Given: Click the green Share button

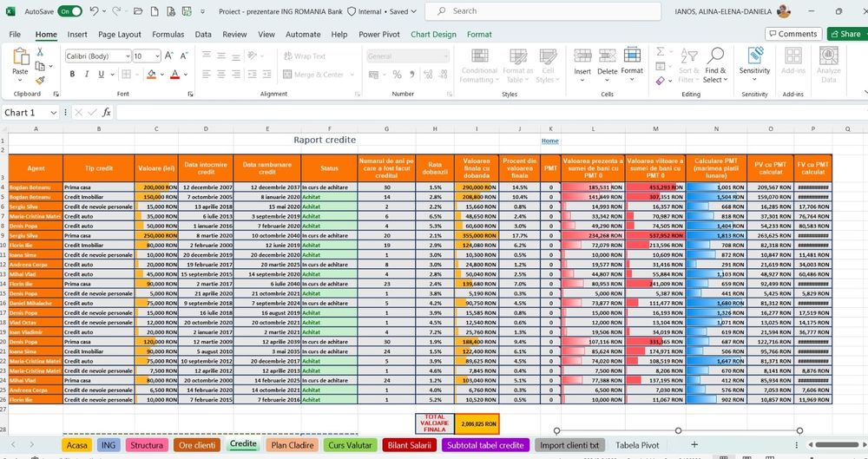Looking at the screenshot, I should [x=847, y=34].
